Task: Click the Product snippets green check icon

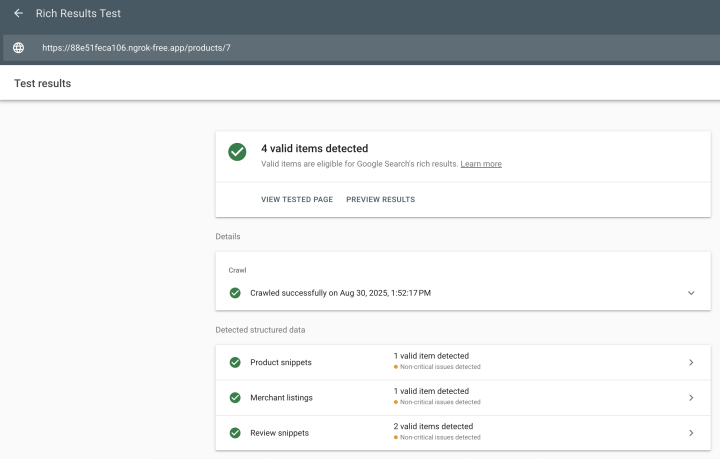Action: point(235,362)
